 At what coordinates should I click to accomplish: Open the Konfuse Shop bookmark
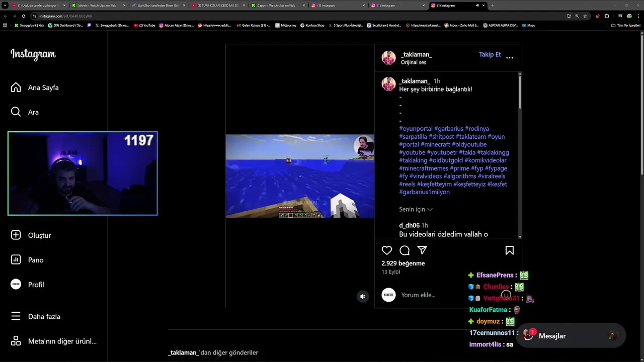tap(312, 25)
